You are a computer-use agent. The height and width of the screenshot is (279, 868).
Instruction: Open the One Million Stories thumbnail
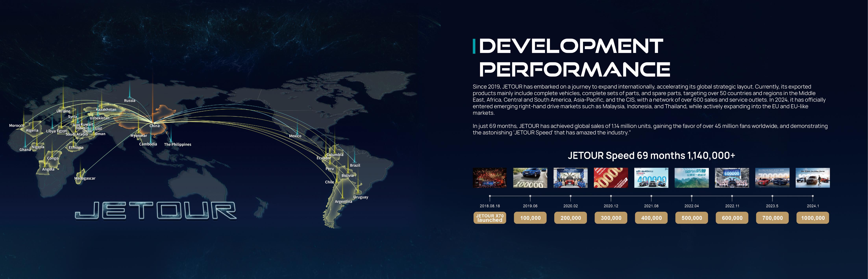(x=813, y=178)
